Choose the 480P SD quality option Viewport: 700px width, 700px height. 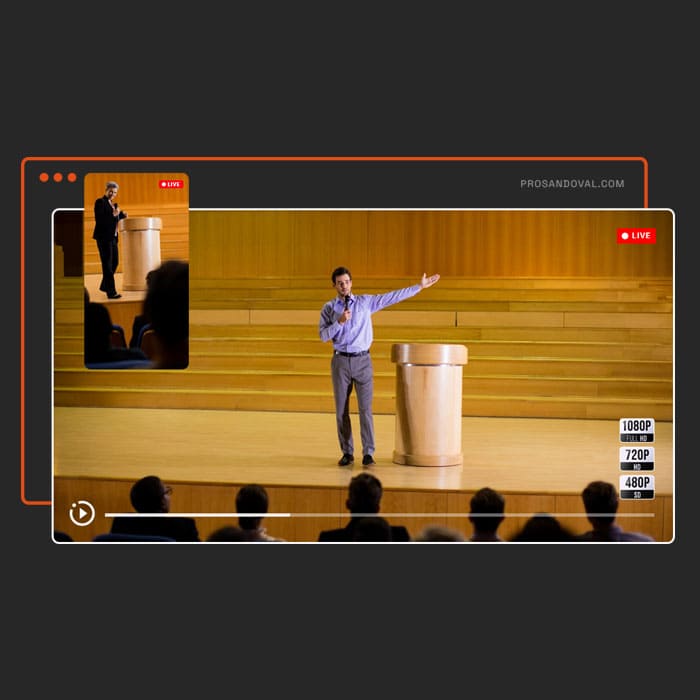pos(636,486)
